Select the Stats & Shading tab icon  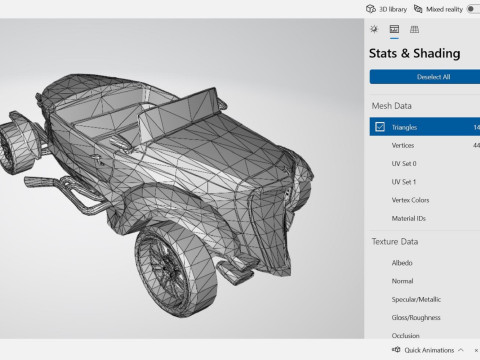click(394, 29)
